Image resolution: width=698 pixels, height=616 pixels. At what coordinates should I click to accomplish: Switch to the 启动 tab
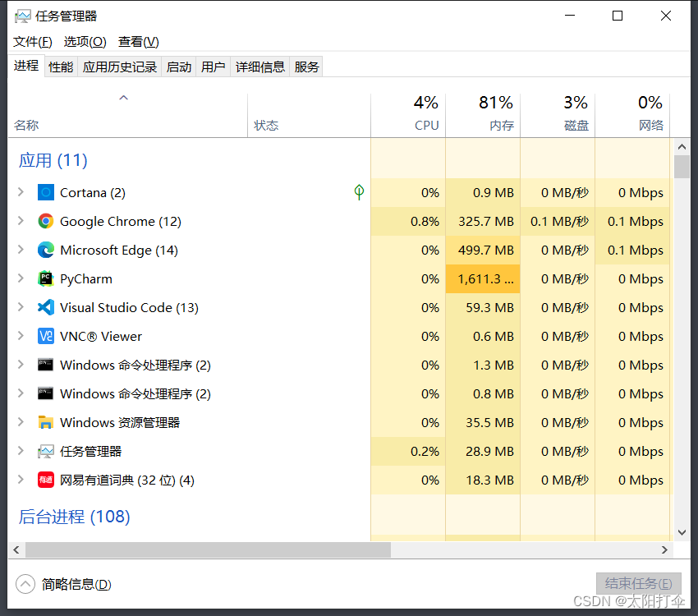(179, 67)
